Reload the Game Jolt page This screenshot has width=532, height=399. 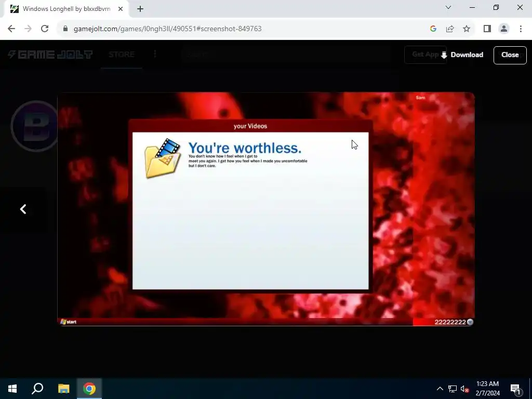coord(45,29)
